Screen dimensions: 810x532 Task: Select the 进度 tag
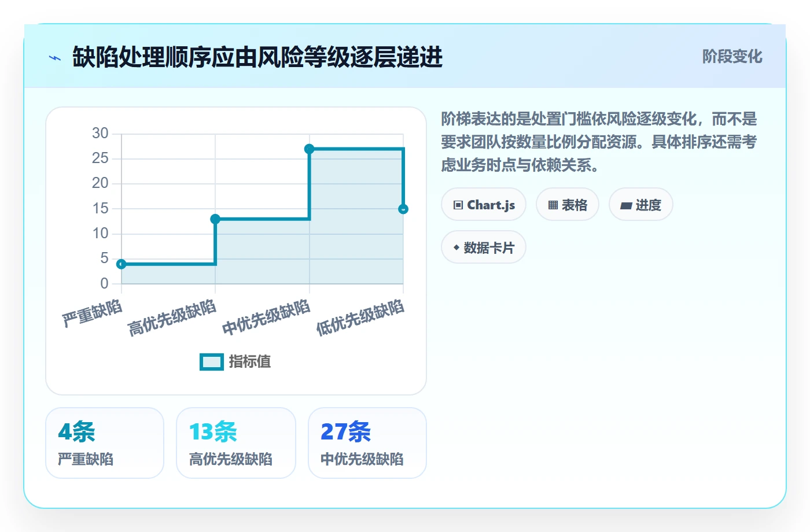[641, 205]
